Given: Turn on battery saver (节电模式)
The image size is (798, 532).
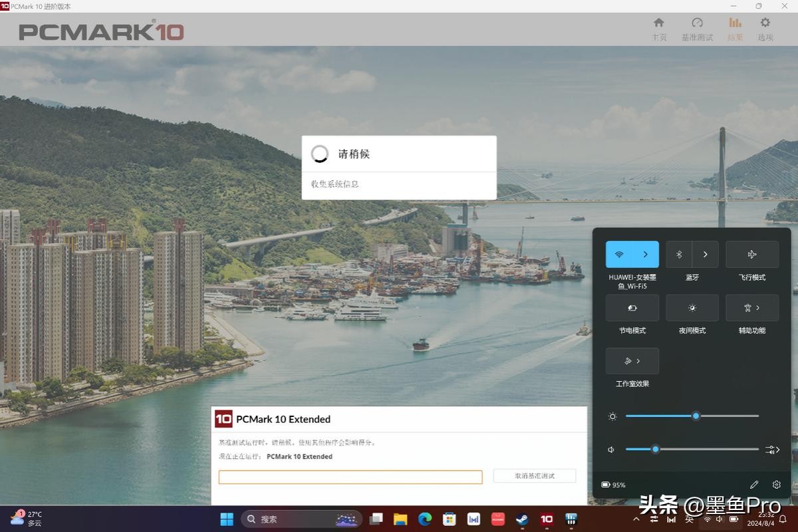Looking at the screenshot, I should 632,308.
